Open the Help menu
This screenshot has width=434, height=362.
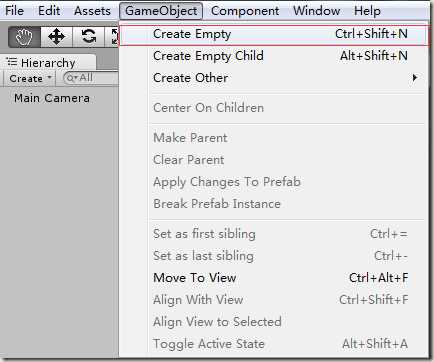(x=367, y=11)
